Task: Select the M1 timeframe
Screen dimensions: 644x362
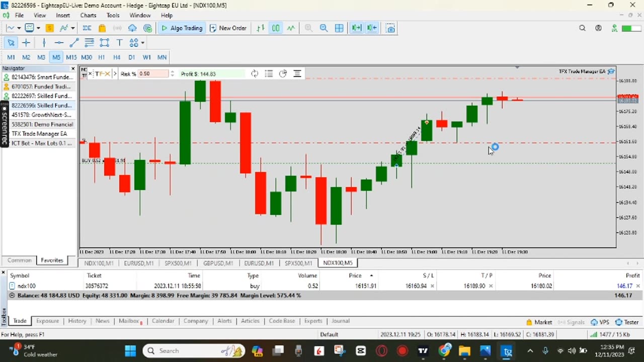Action: click(11, 57)
